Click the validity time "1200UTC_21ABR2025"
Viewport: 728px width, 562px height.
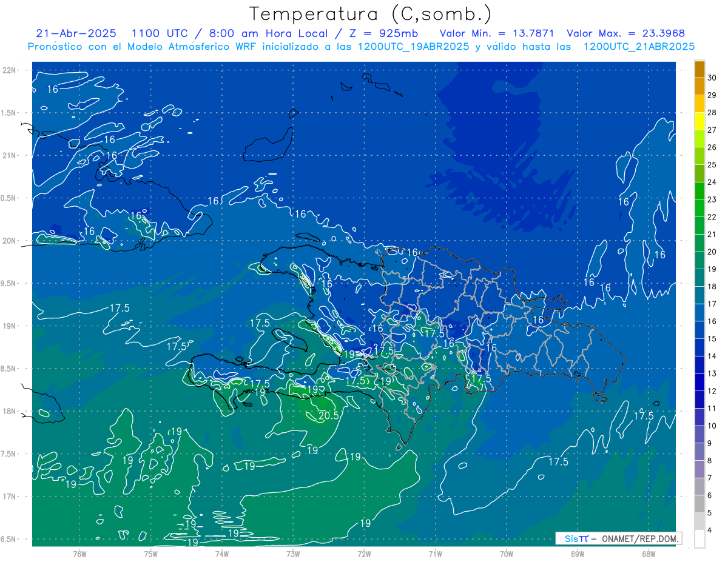639,47
